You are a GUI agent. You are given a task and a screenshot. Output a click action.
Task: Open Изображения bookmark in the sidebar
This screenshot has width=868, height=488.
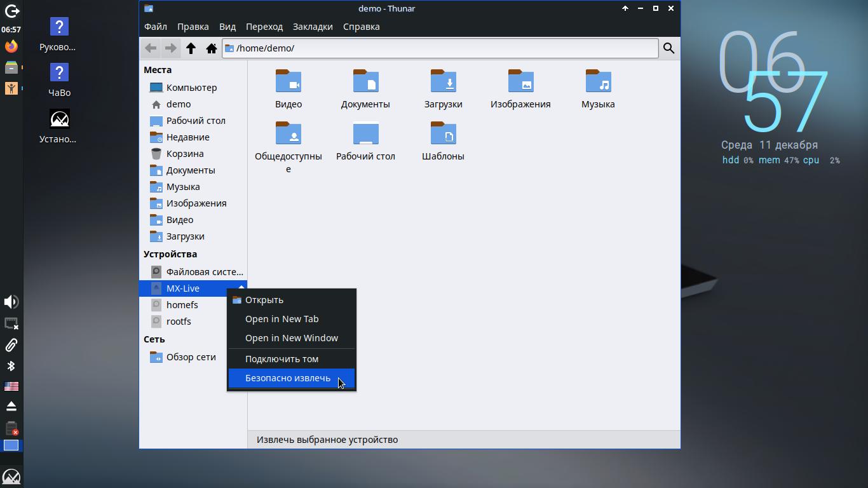[x=193, y=203]
